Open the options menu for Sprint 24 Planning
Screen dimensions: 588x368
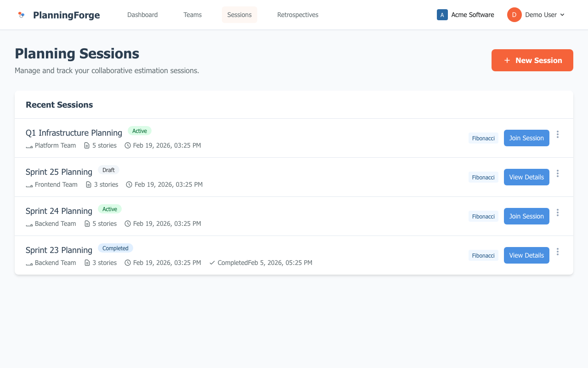tap(558, 213)
